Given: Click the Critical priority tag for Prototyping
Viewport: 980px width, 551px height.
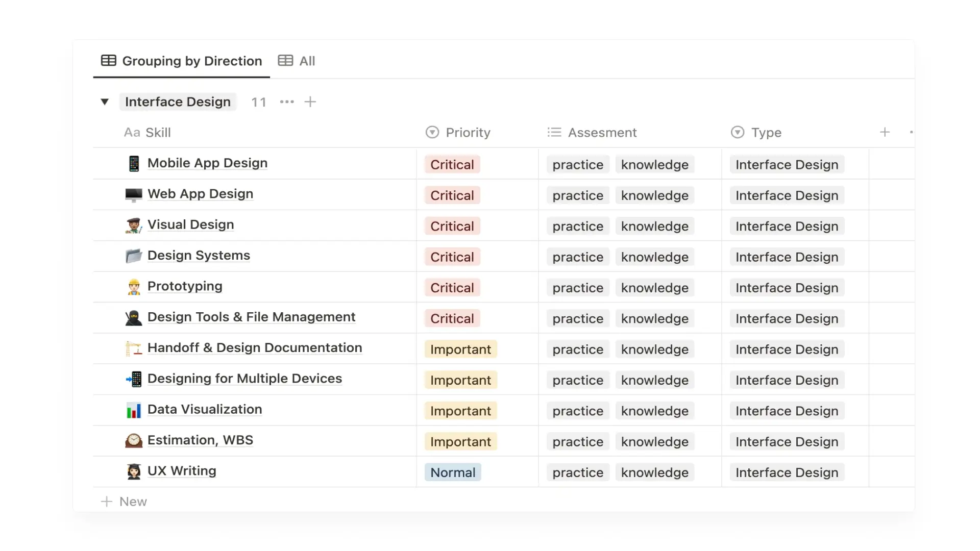Looking at the screenshot, I should click(x=452, y=288).
